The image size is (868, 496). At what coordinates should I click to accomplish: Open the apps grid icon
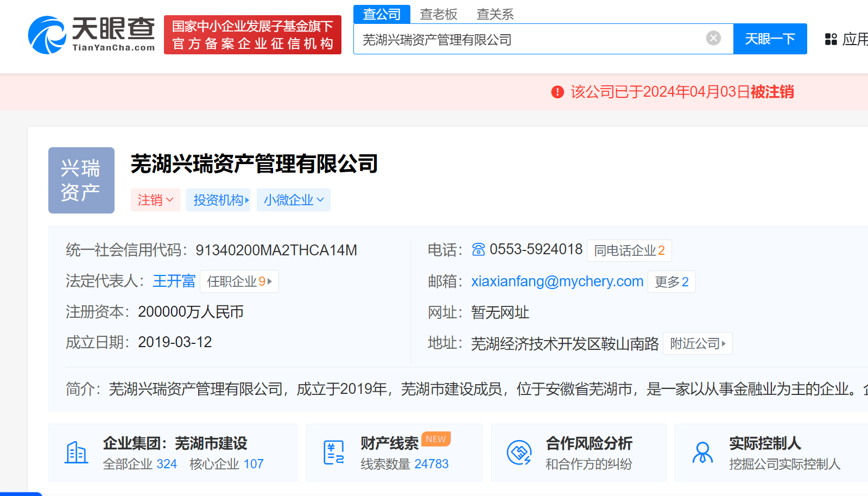point(831,39)
